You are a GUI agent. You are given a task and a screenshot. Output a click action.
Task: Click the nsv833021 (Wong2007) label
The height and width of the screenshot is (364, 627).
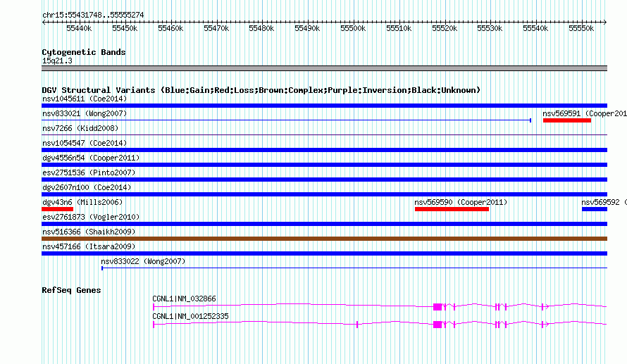pos(85,113)
